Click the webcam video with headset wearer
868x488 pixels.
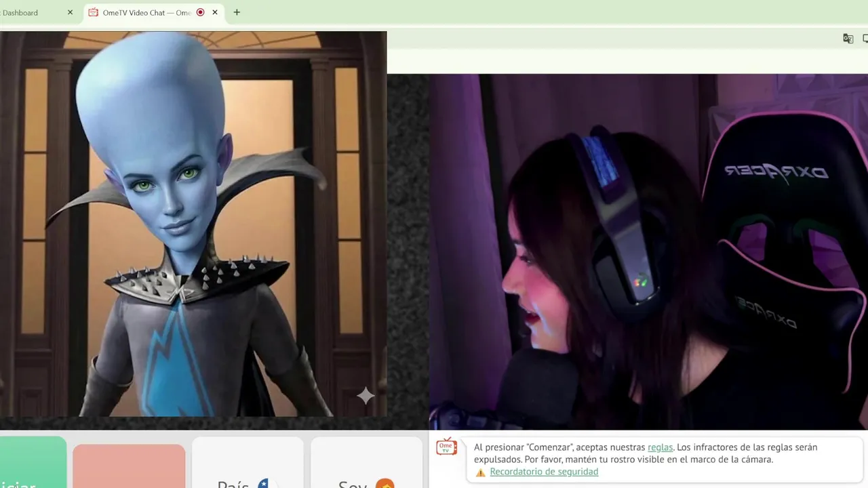[x=648, y=251]
